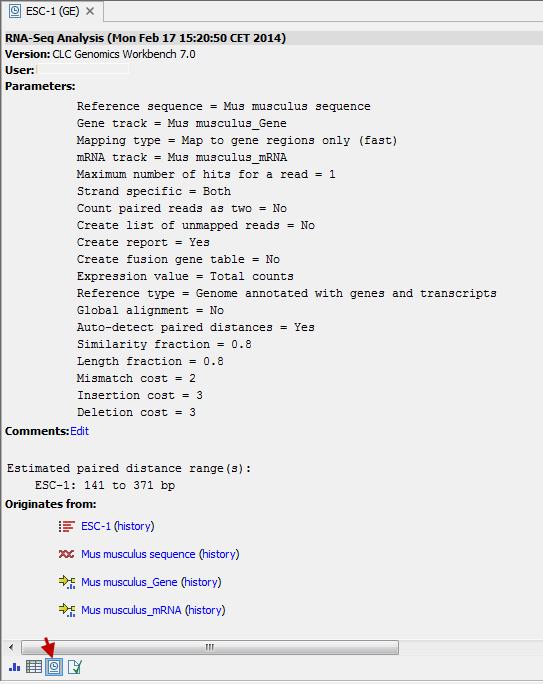This screenshot has height=684, width=543.
Task: Show the history of Mus musculus_mRNA
Action: pos(205,610)
